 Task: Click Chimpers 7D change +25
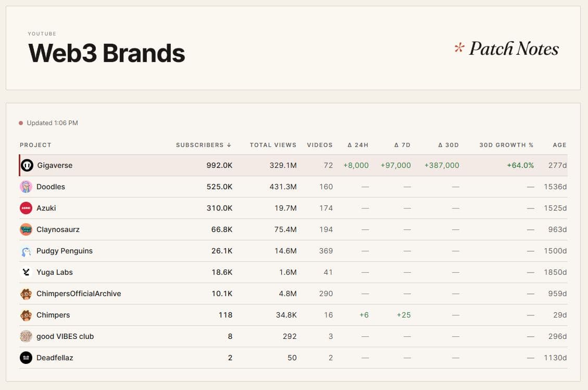(x=404, y=315)
